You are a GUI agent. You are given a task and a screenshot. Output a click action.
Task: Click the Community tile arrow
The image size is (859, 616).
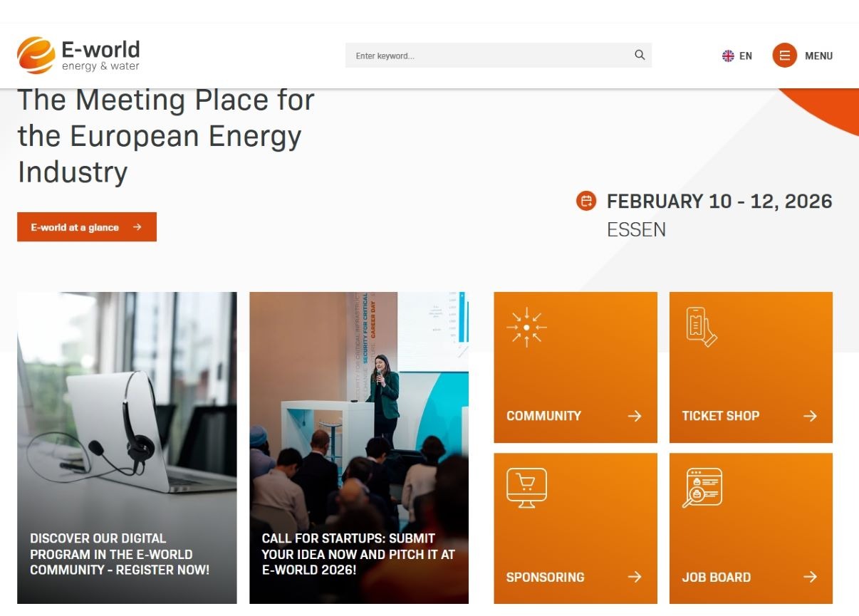[636, 416]
